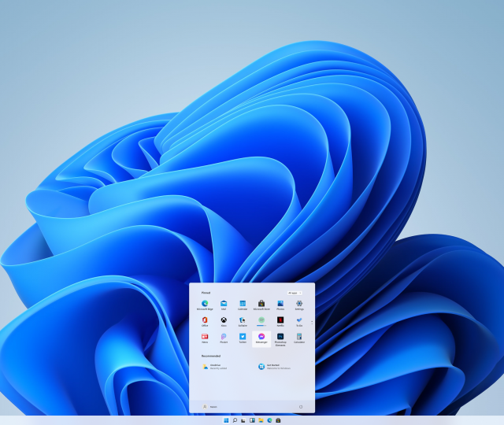Open Get Started recommended item
The height and width of the screenshot is (425, 504).
pyautogui.click(x=262, y=366)
